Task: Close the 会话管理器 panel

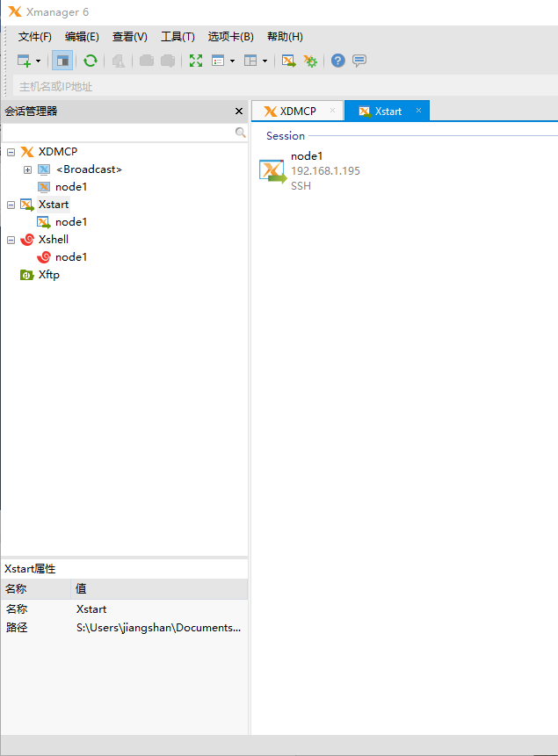Action: coord(238,112)
